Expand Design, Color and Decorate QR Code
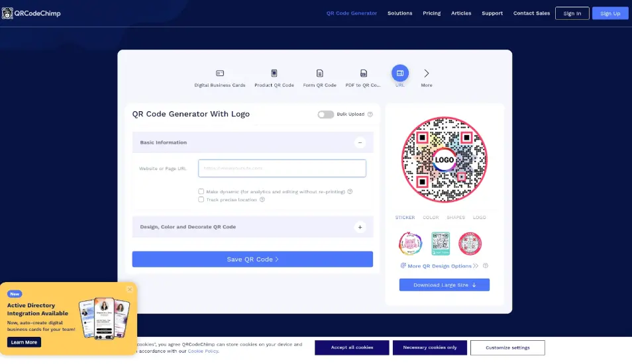 (360, 227)
